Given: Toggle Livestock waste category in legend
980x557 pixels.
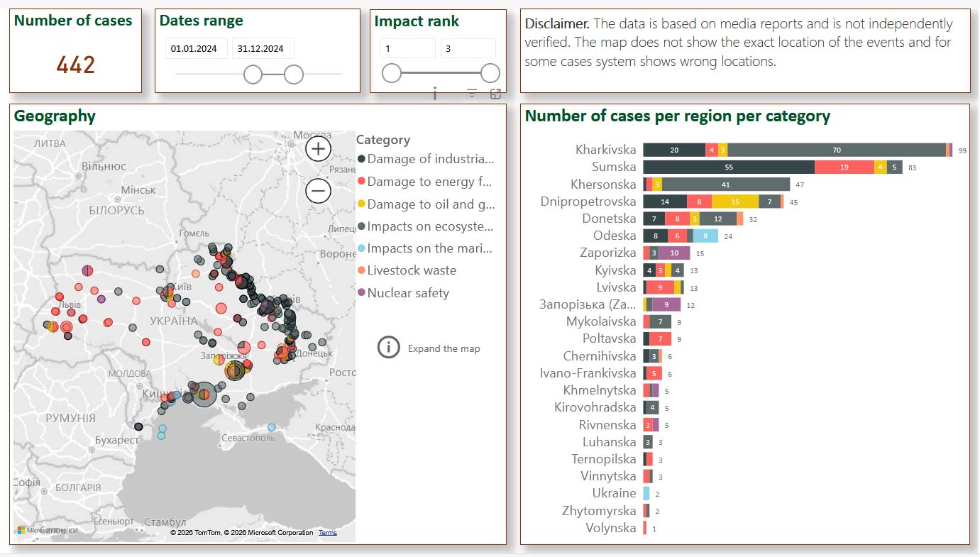Looking at the screenshot, I should [412, 270].
